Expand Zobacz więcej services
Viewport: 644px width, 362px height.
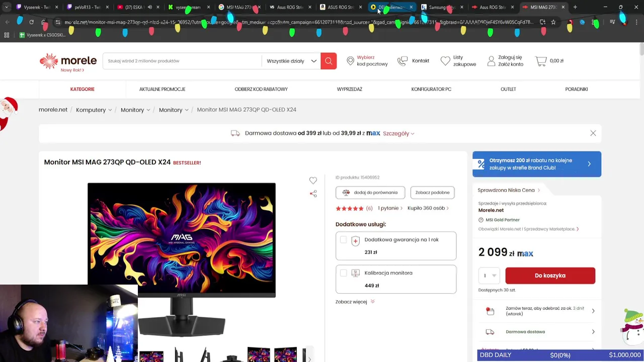(355, 302)
